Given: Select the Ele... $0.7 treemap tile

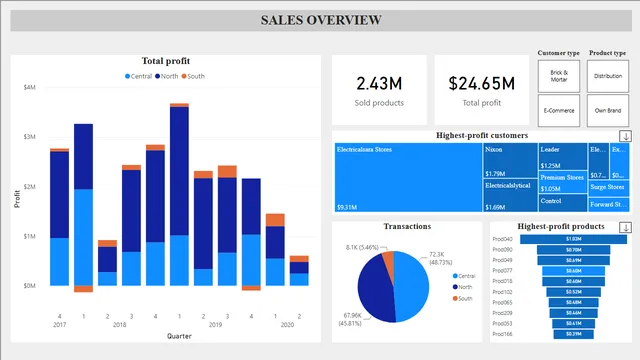Looking at the screenshot, I should point(599,161).
